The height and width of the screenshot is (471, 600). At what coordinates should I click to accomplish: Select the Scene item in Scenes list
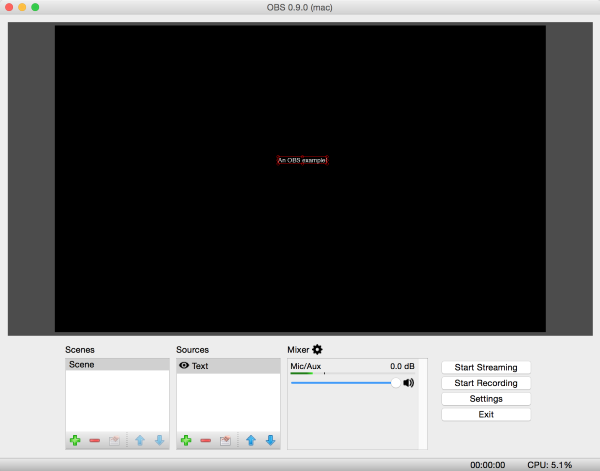[116, 365]
